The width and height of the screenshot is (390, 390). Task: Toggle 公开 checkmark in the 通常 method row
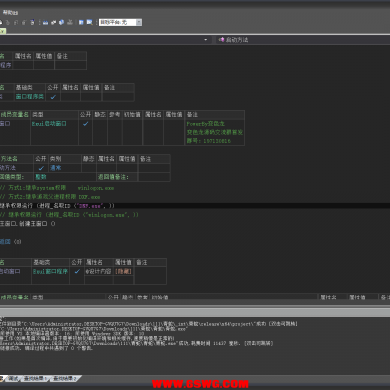coord(41,168)
